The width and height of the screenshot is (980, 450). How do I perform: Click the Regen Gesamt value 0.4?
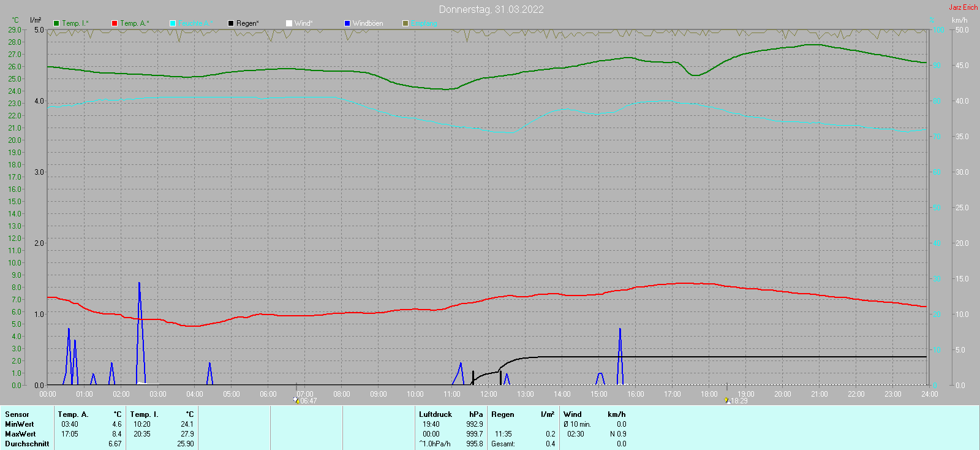[551, 444]
